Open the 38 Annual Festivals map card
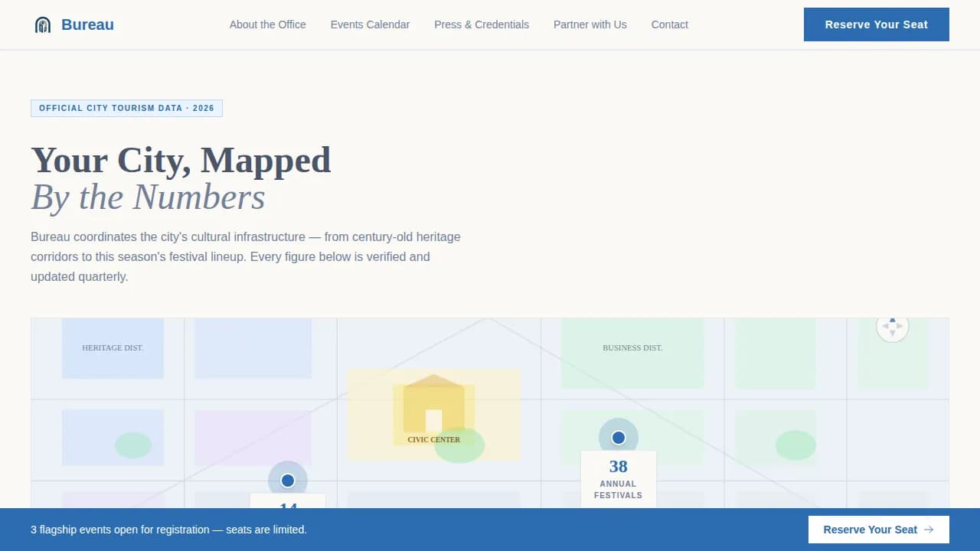The image size is (980, 551). coord(619,479)
